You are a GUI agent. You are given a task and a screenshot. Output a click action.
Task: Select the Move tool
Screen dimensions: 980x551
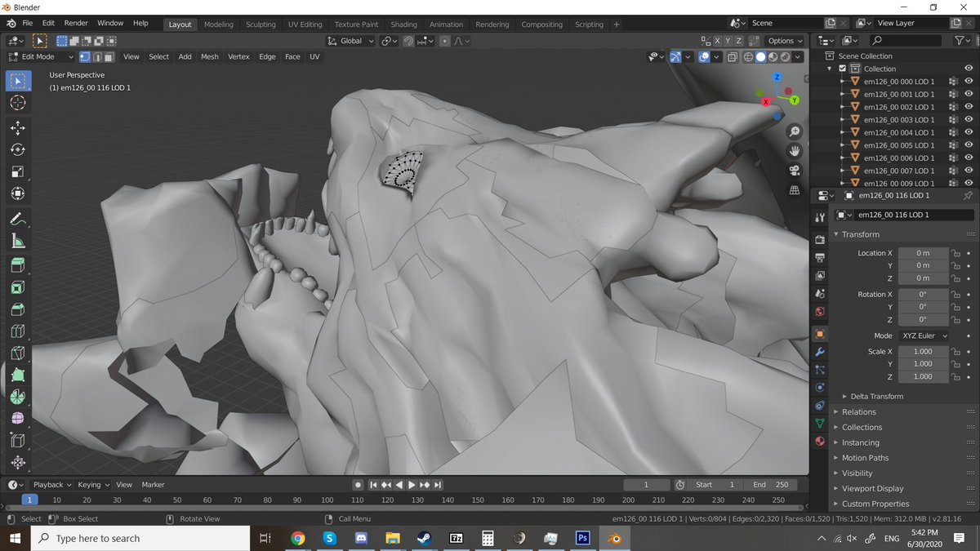click(x=18, y=127)
